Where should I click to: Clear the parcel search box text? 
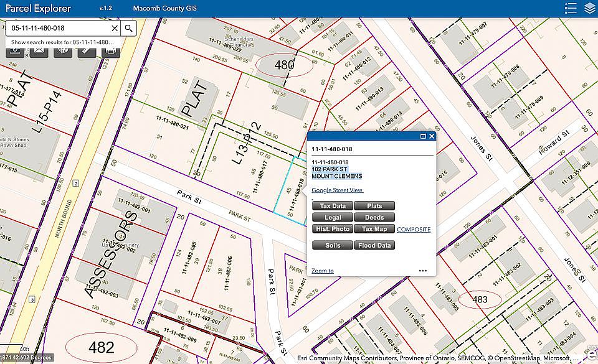pos(115,28)
